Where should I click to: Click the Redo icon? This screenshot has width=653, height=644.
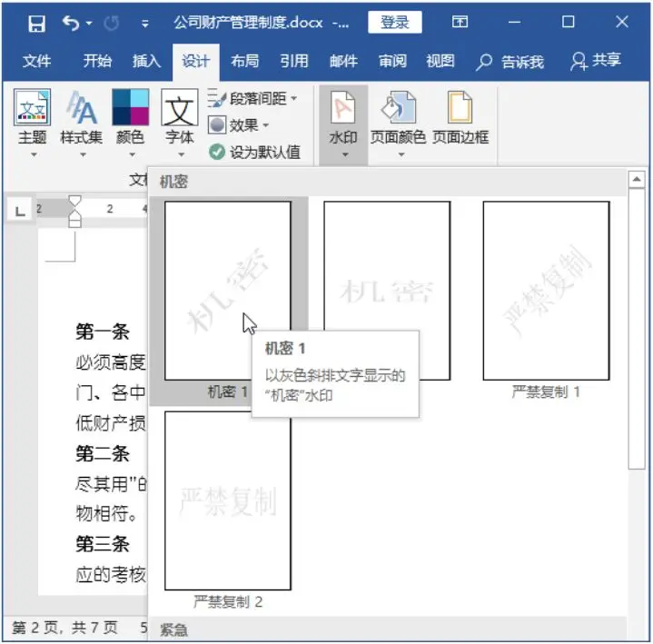point(111,24)
